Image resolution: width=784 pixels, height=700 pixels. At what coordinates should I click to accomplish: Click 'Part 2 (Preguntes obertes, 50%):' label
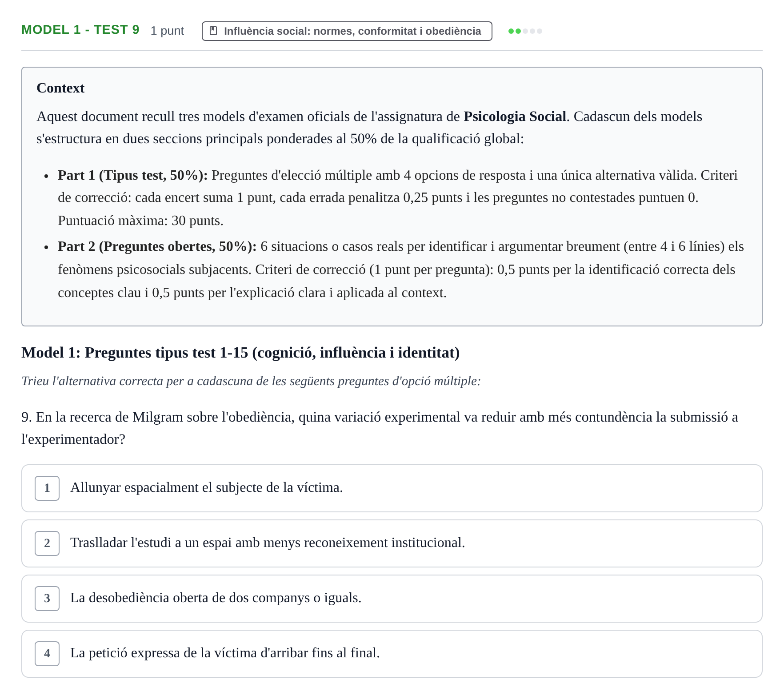tap(157, 246)
